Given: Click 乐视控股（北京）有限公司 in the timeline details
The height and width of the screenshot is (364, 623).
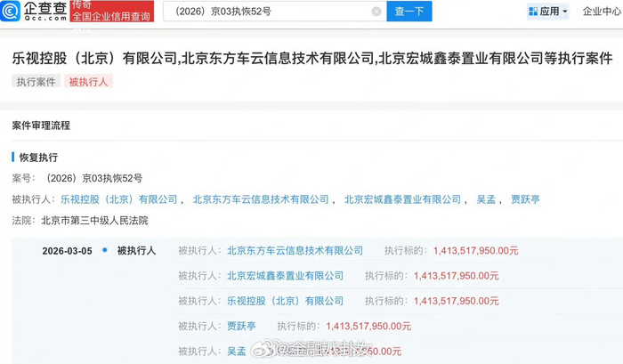Looking at the screenshot, I should coord(285,302).
